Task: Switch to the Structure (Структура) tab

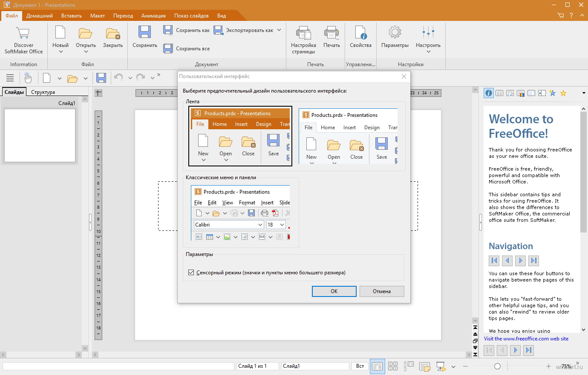Action: 43,92
